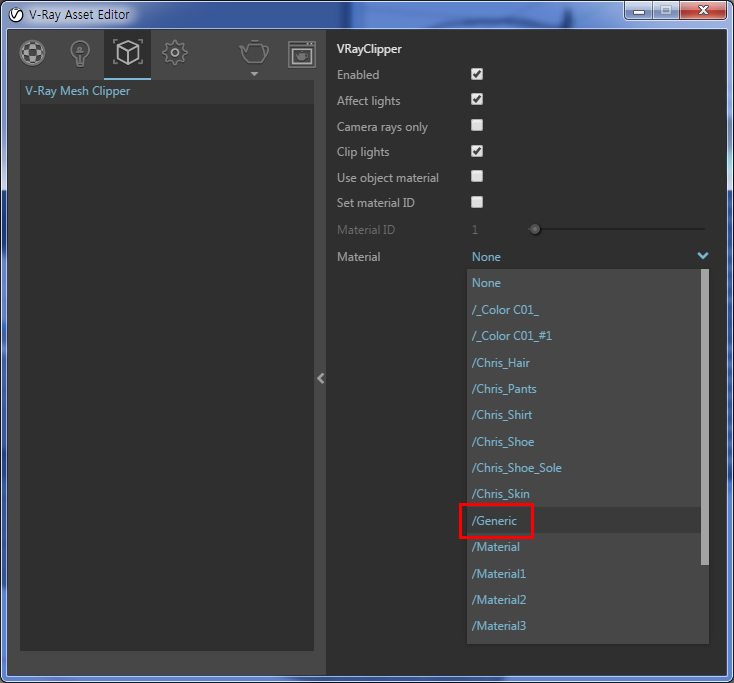Open render options arrow below teapot

[254, 74]
